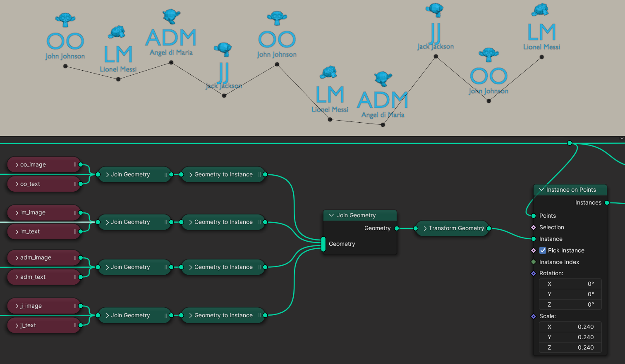Expand the lm_image node
The width and height of the screenshot is (625, 364).
pos(17,212)
